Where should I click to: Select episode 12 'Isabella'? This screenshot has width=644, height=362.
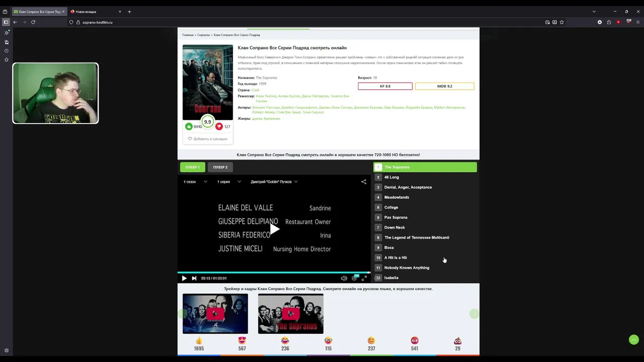tap(425, 278)
